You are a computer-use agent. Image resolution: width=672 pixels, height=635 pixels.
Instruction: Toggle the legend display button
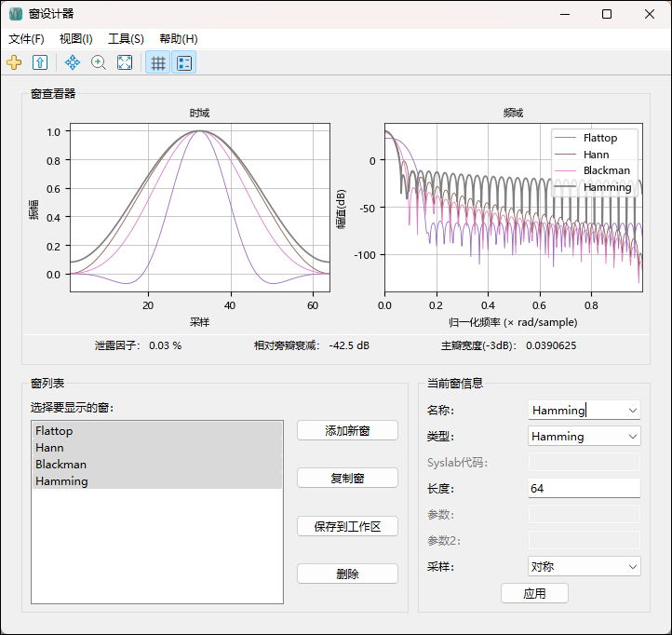click(x=184, y=63)
